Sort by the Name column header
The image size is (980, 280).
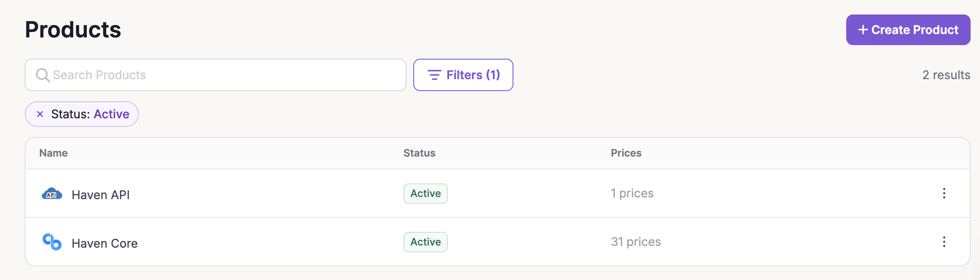54,153
